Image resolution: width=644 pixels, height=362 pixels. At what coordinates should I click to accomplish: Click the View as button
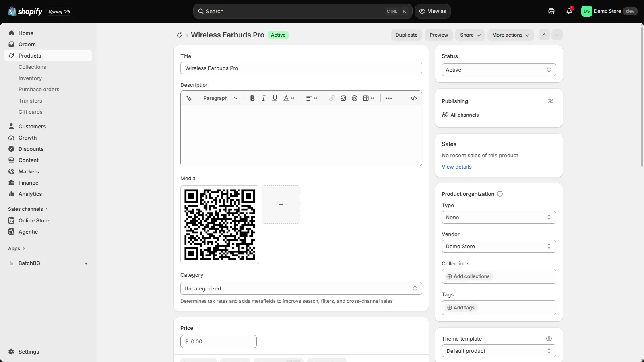pyautogui.click(x=433, y=11)
